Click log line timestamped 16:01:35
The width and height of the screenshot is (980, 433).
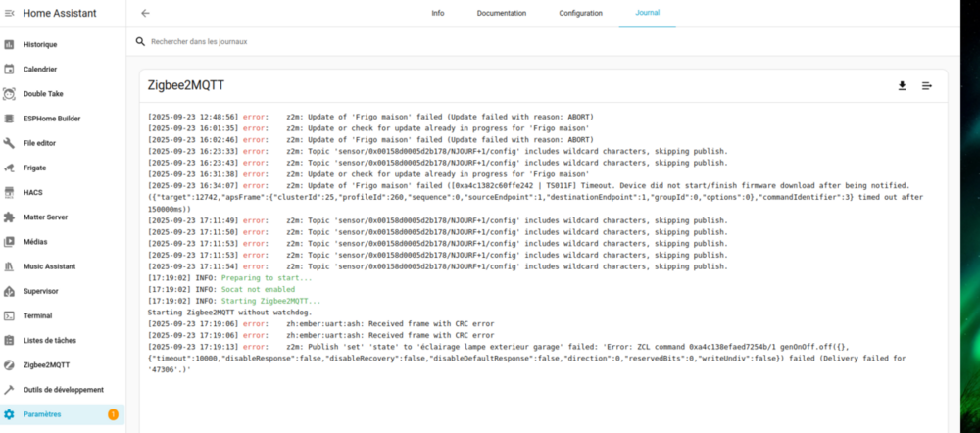(x=368, y=128)
